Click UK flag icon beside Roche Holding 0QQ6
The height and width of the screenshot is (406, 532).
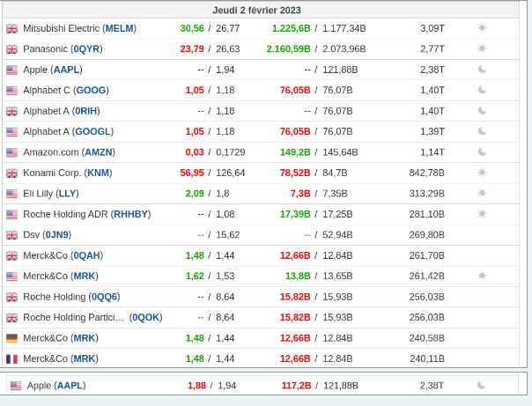pos(11,297)
